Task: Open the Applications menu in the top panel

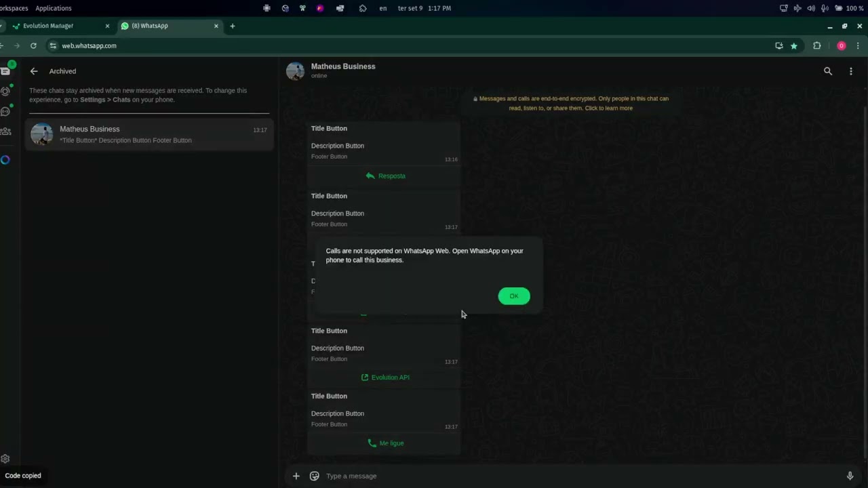Action: point(54,8)
